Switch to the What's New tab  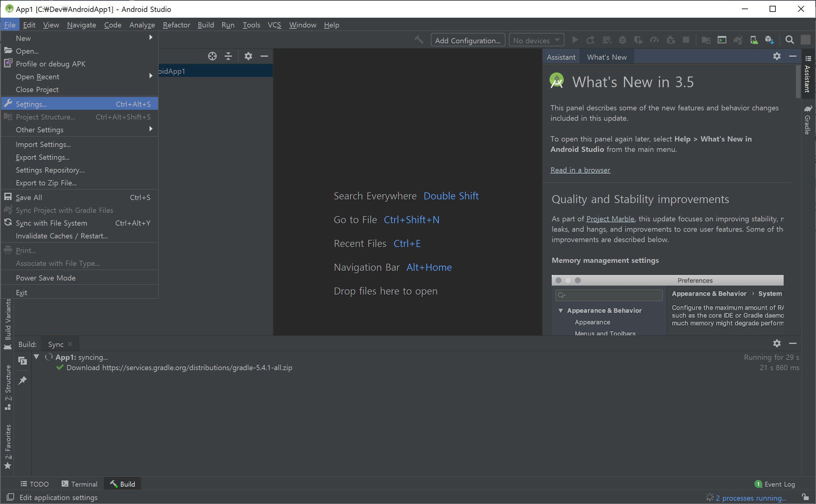click(606, 57)
